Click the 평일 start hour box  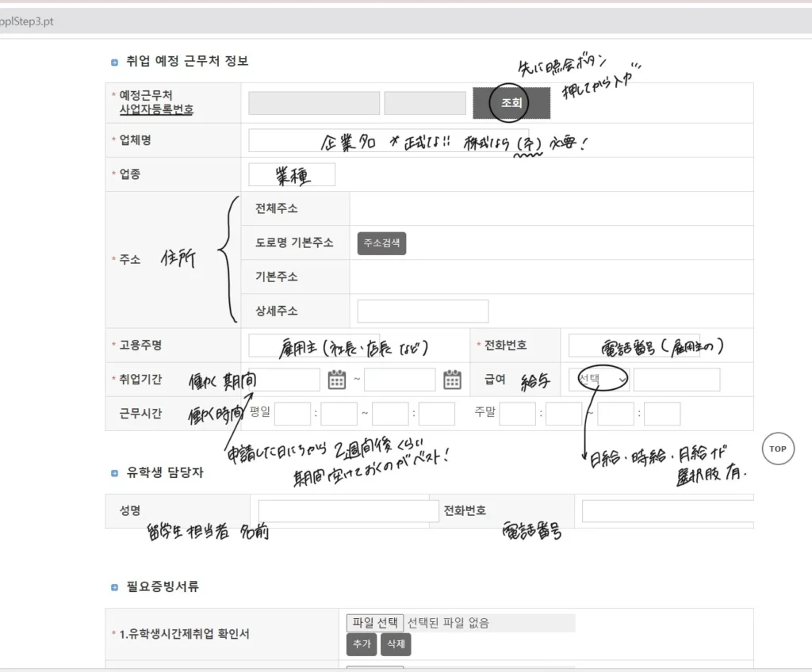[293, 414]
